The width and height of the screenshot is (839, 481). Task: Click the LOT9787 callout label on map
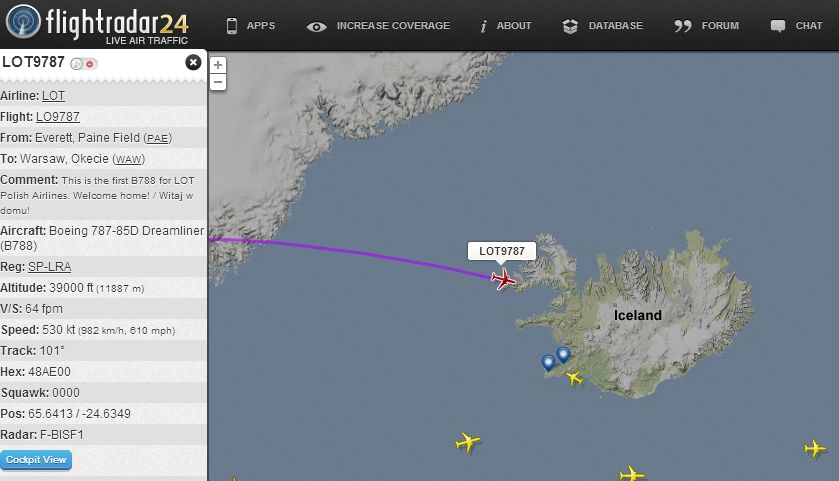(x=502, y=251)
